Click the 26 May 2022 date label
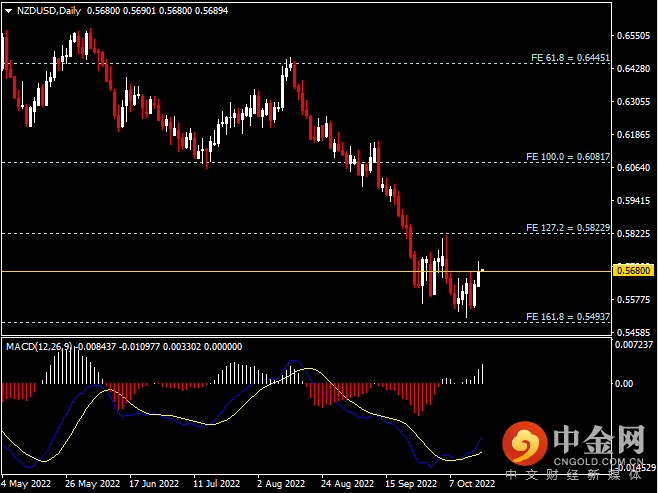The width and height of the screenshot is (659, 493). [92, 484]
